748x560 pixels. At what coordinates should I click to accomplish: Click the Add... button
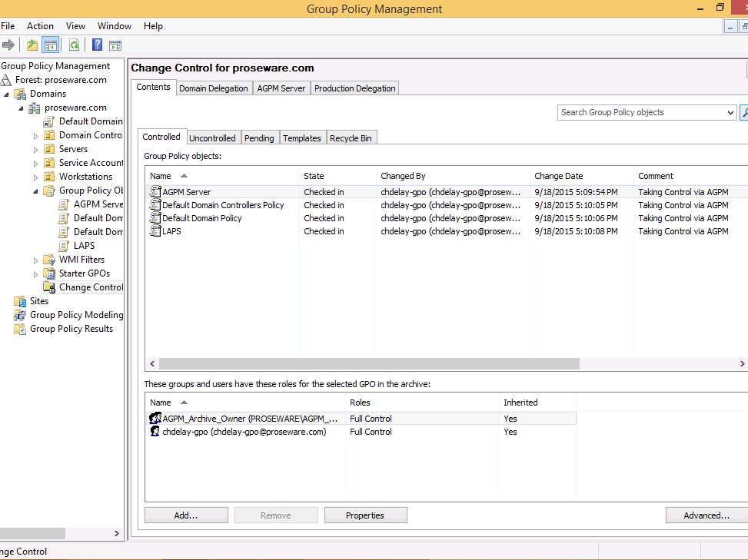[x=186, y=515]
